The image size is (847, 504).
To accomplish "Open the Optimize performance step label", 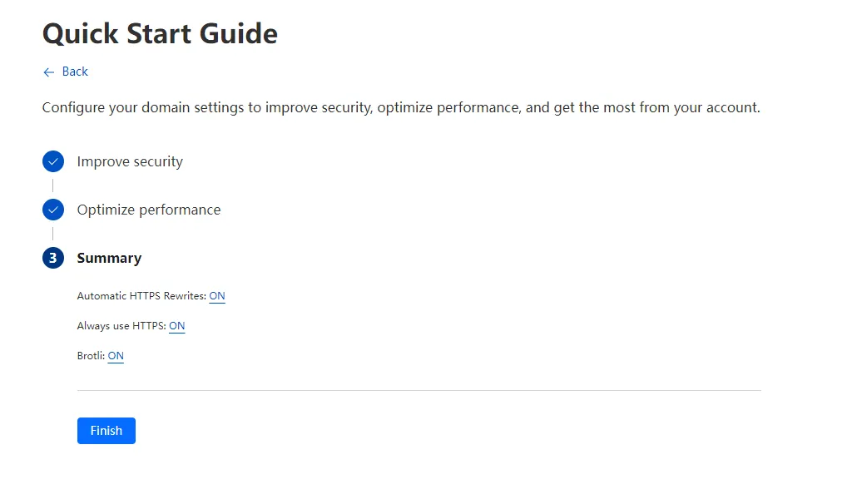I will coord(149,210).
